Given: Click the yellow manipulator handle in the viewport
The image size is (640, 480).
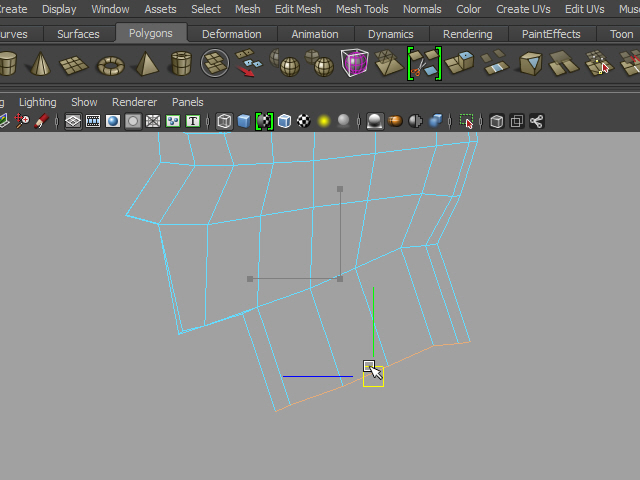Looking at the screenshot, I should [373, 378].
